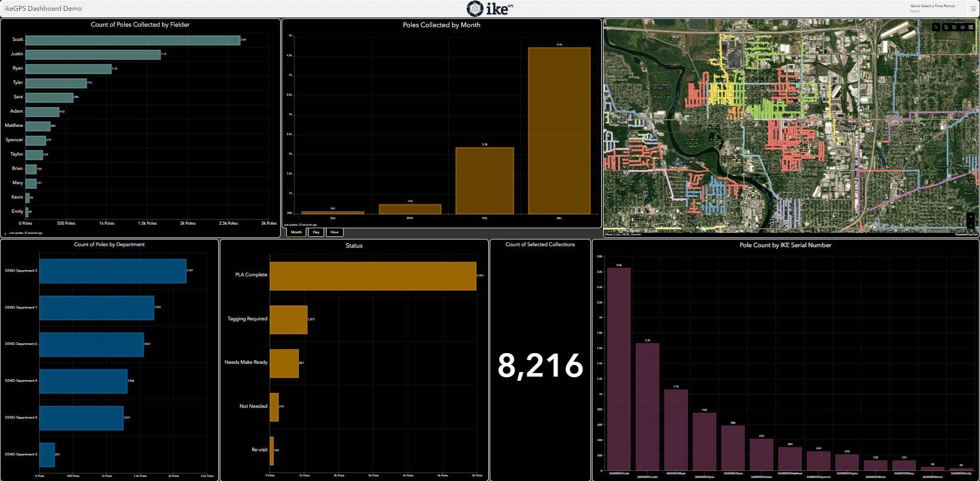This screenshot has width=980, height=481.
Task: Zoom in using the map plus icon
Action: [x=971, y=216]
